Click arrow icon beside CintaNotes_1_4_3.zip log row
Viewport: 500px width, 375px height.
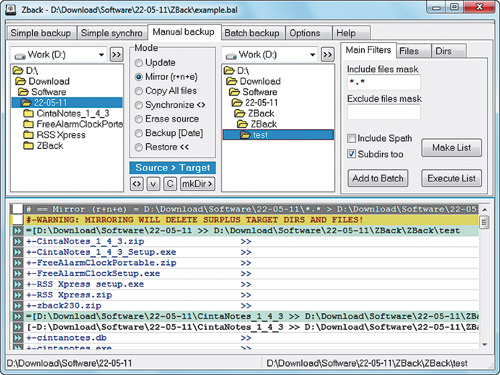coord(17,241)
